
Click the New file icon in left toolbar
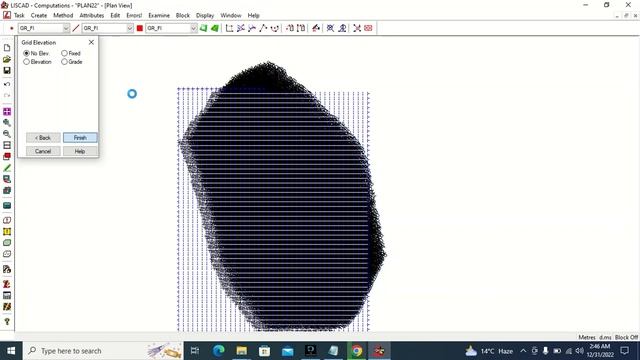7,48
